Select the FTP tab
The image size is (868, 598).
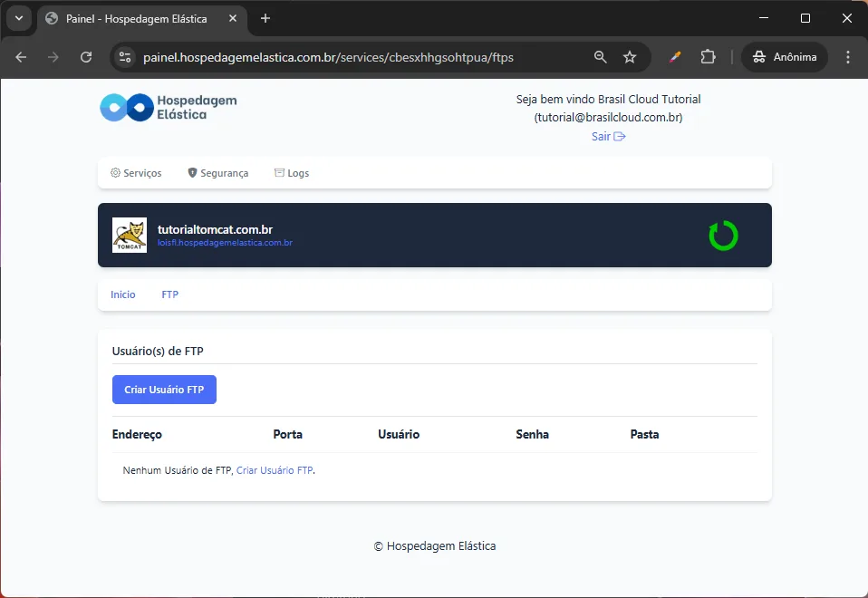pyautogui.click(x=170, y=294)
